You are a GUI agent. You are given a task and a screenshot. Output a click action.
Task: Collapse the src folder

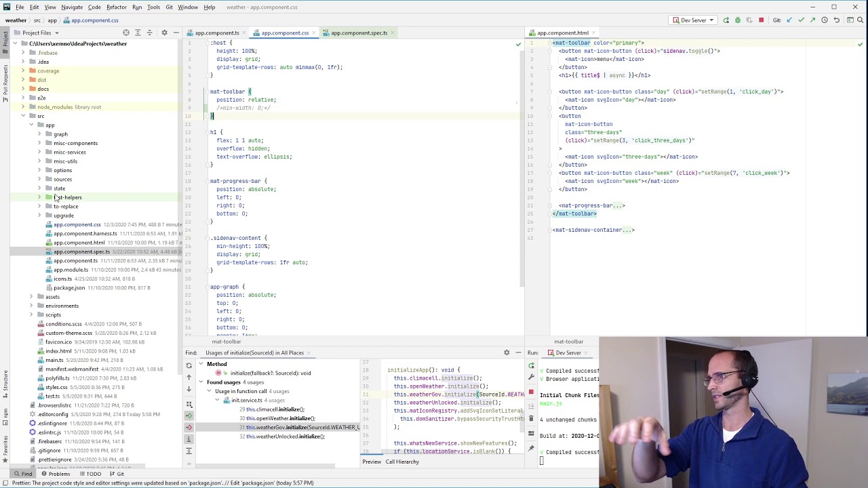[x=23, y=116]
